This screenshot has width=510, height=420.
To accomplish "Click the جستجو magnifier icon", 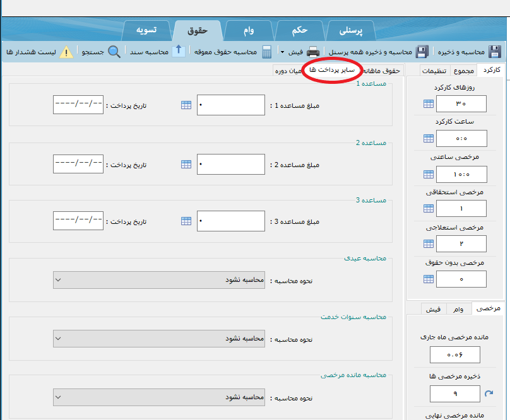I will click(114, 52).
